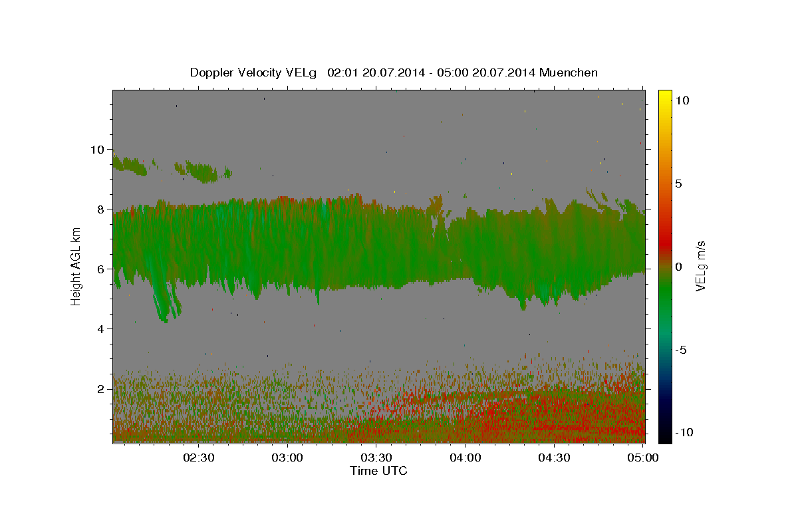The width and height of the screenshot is (798, 532).
Task: Click the colorbar value label 10
Action: 682,100
